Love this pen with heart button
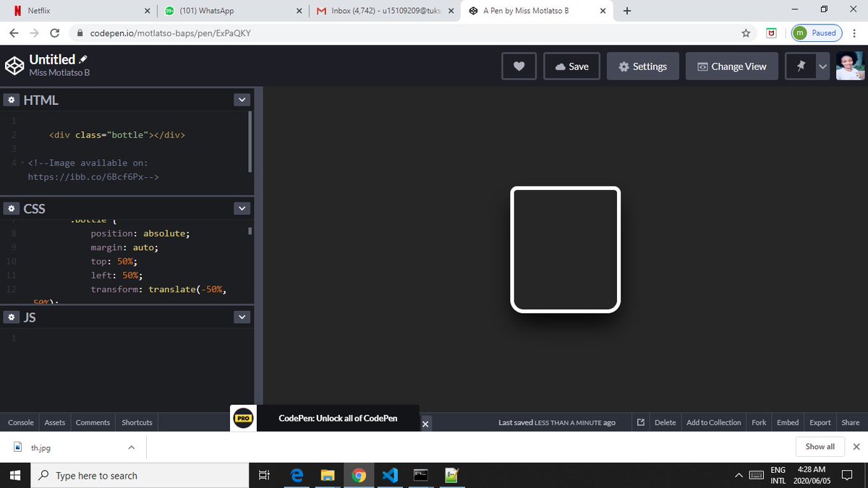Screen dimensions: 868x488 [519, 66]
